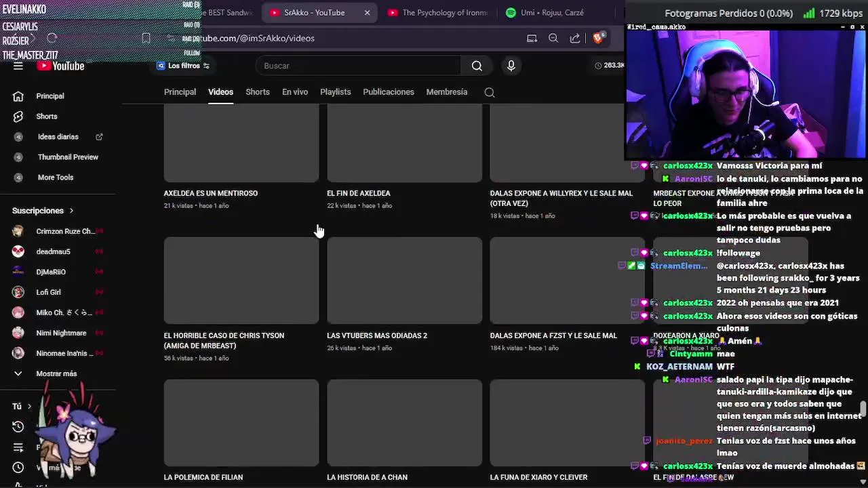Viewport: 868px width, 488px height.
Task: Click the Buscar search field
Action: coord(359,66)
